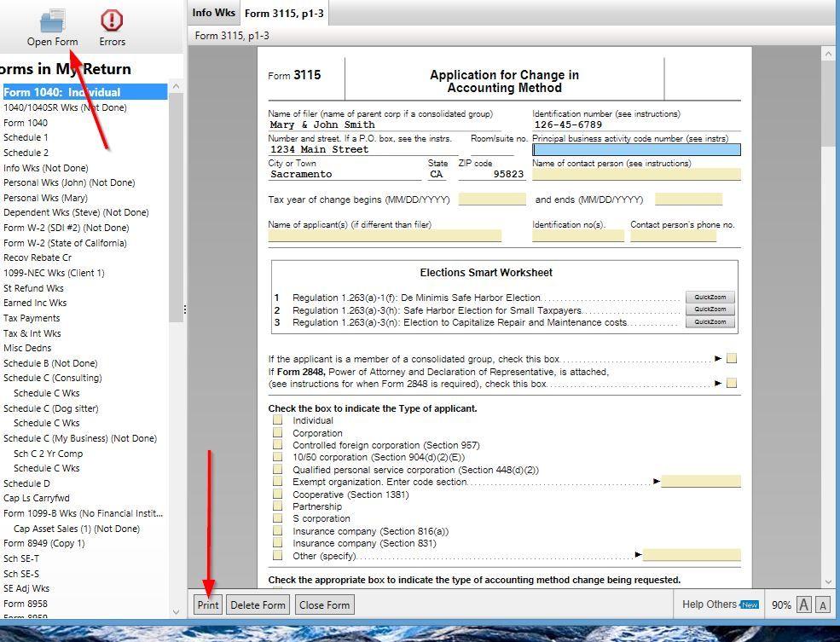Open Schedule 2 in forms list
Image resolution: width=840 pixels, height=642 pixels.
coord(26,152)
